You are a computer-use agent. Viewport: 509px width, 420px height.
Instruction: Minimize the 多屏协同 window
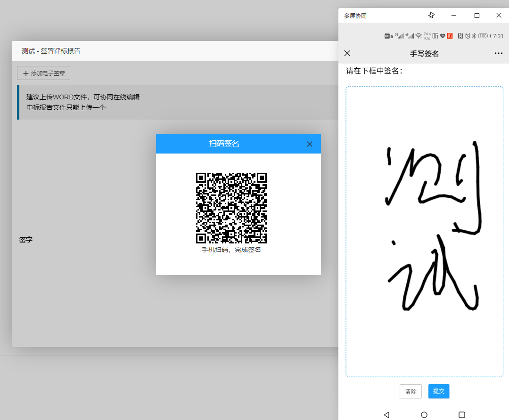[x=454, y=15]
